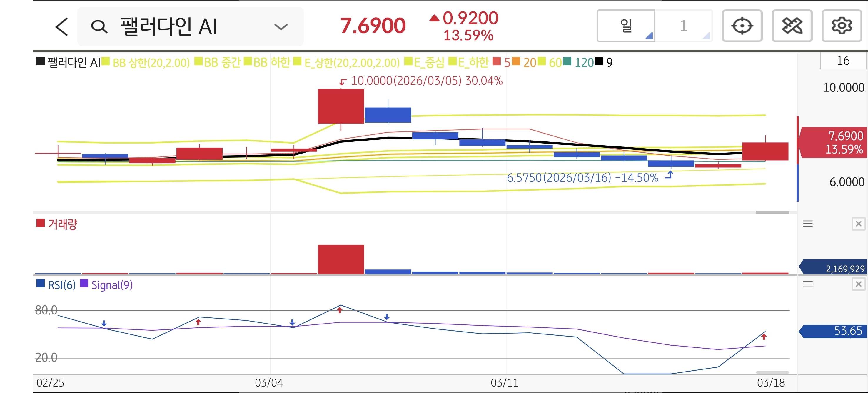Open the 일 period dropdown
This screenshot has width=868, height=393.
coord(626,26)
